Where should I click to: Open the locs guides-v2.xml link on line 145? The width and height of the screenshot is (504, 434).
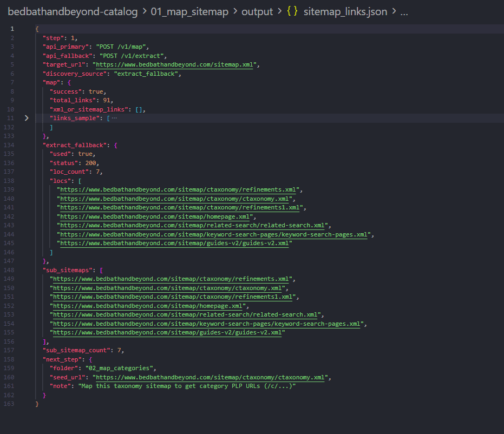click(x=174, y=243)
